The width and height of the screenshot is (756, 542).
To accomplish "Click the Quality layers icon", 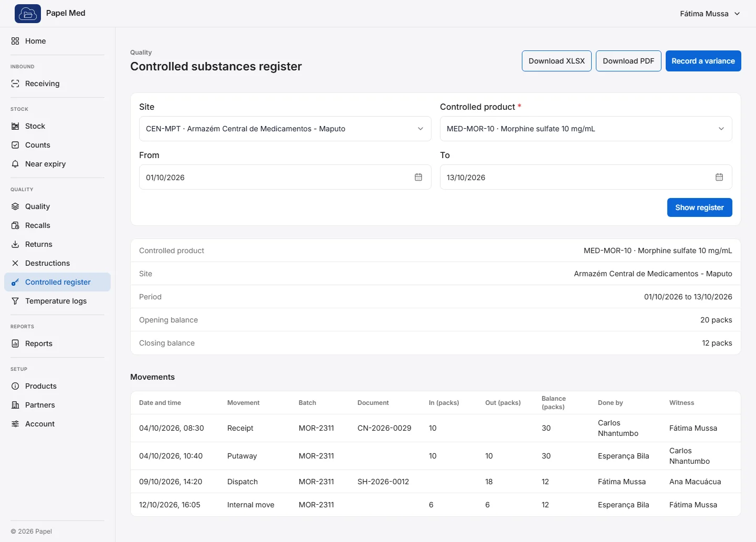I will point(15,206).
